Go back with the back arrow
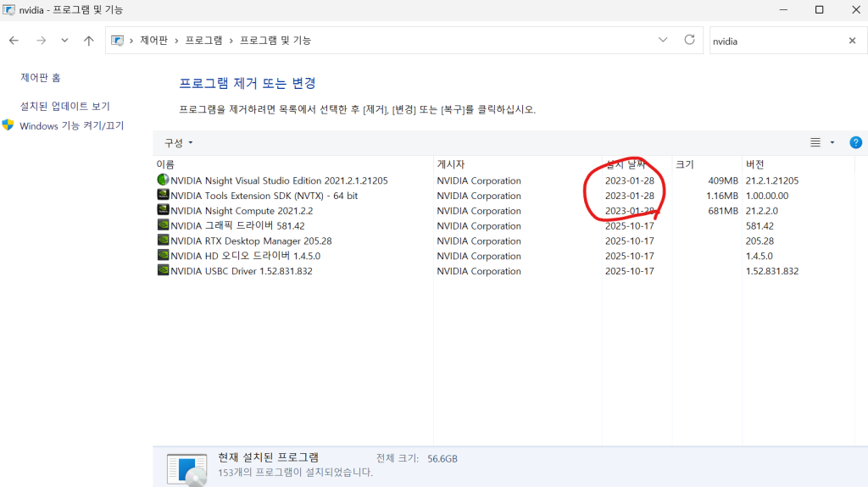868x487 pixels. point(14,41)
